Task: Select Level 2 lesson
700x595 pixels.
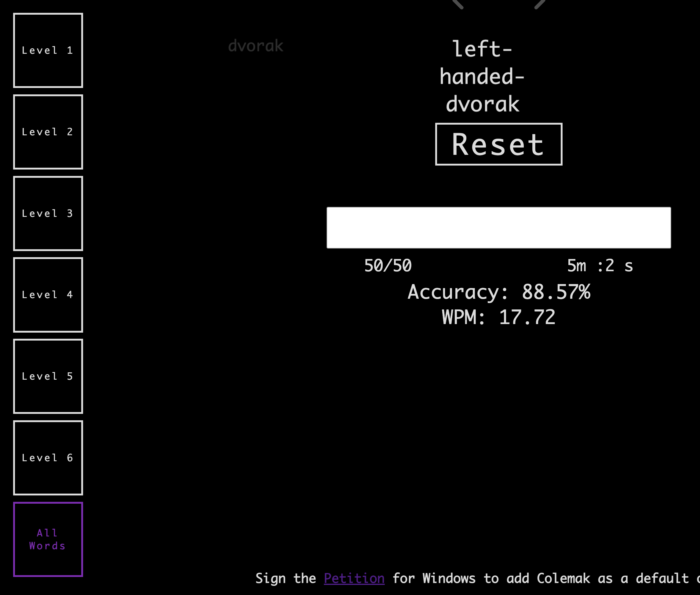Action: pyautogui.click(x=48, y=132)
